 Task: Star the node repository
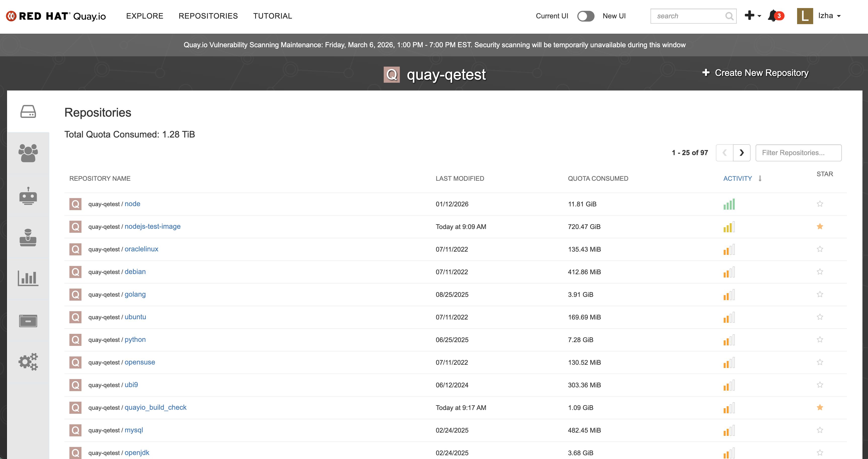pyautogui.click(x=820, y=204)
